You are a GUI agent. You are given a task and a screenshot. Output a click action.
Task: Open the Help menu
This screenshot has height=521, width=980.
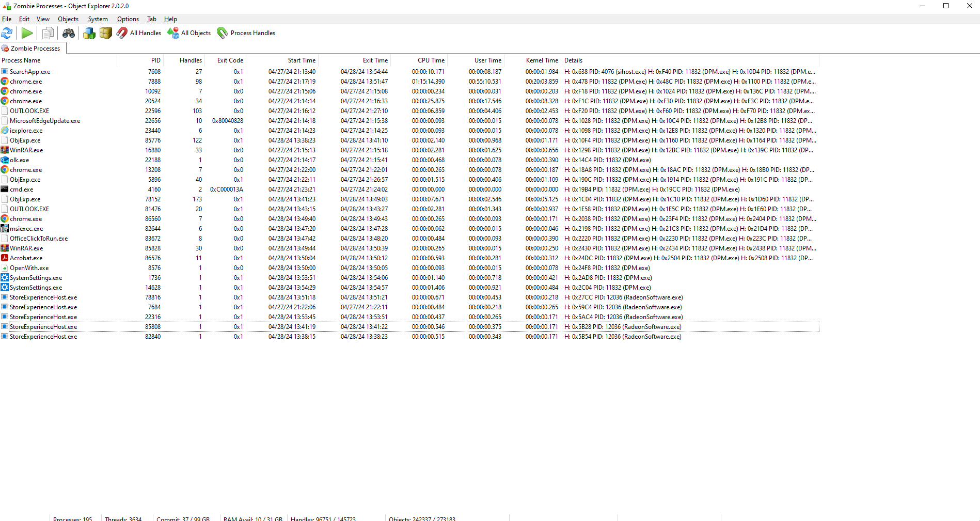(170, 19)
